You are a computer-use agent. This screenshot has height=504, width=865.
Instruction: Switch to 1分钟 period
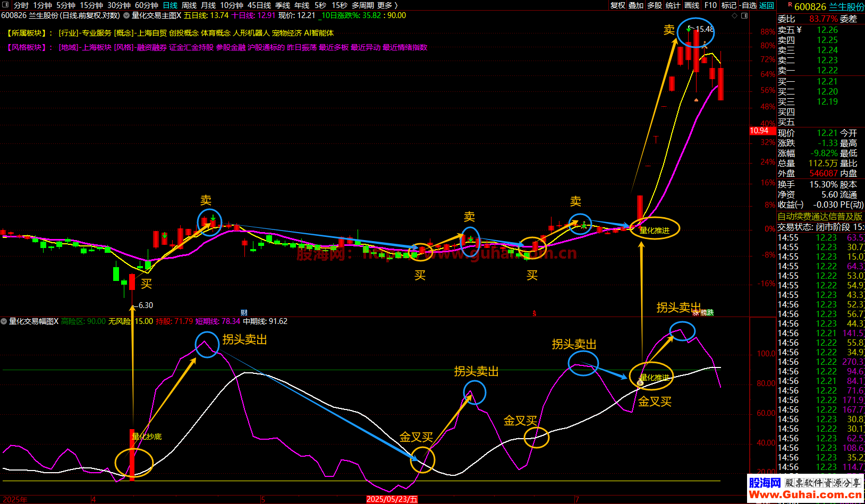pos(43,5)
